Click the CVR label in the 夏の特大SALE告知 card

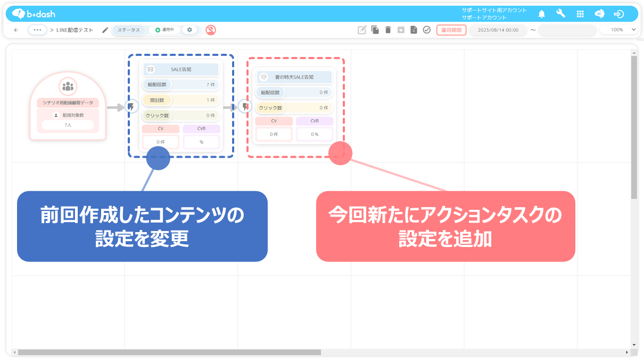315,121
